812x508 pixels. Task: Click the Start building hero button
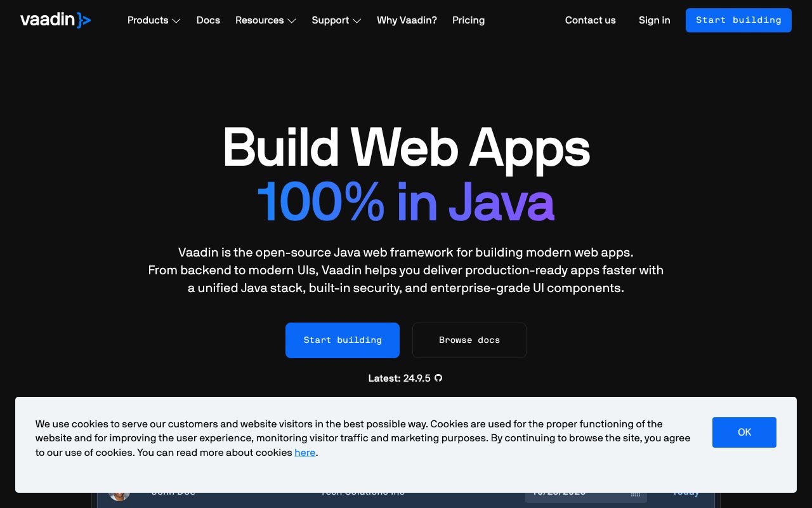343,340
